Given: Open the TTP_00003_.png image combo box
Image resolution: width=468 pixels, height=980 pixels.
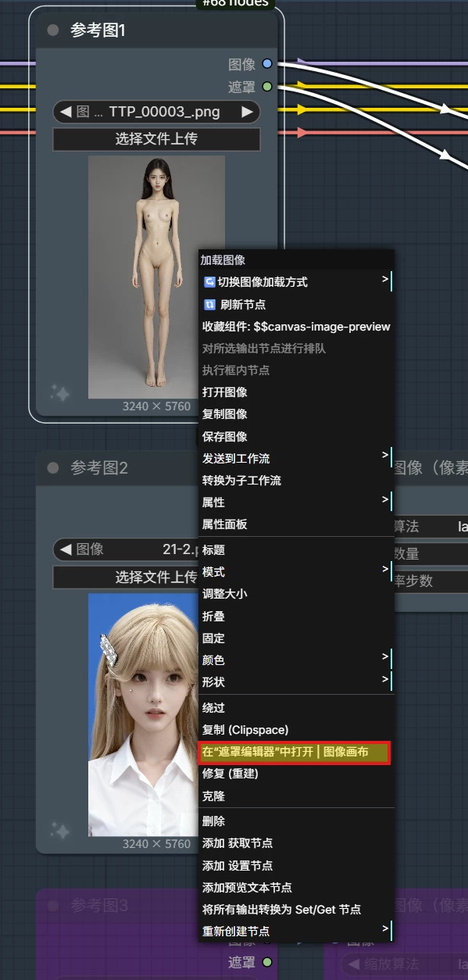Looking at the screenshot, I should tap(156, 112).
